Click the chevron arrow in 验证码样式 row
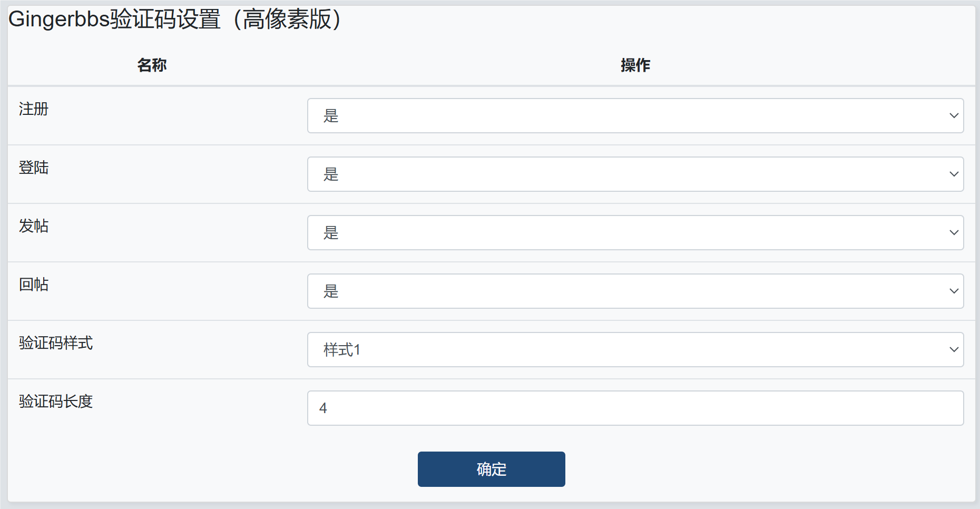 pos(954,350)
